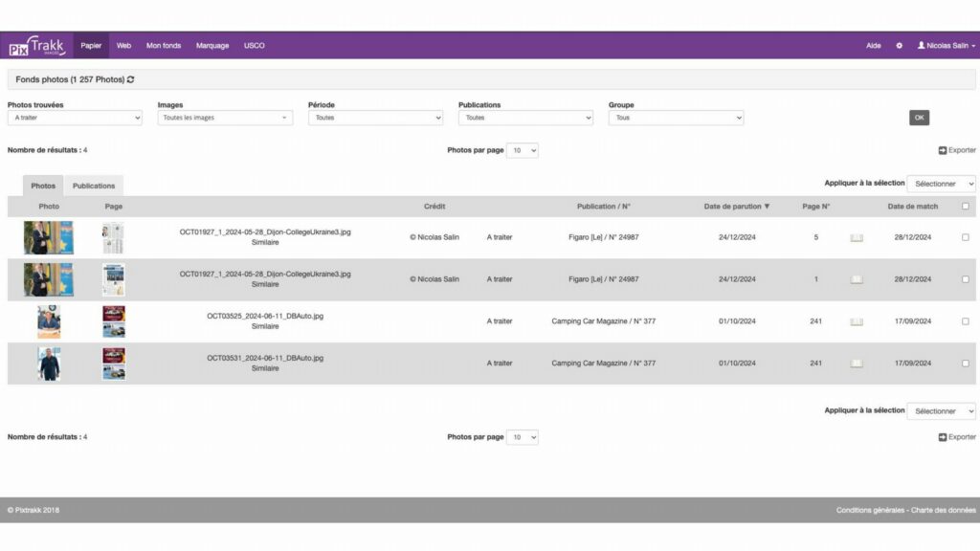The image size is (980, 551).
Task: Expand the Photos trouvées dropdown
Action: click(x=75, y=118)
